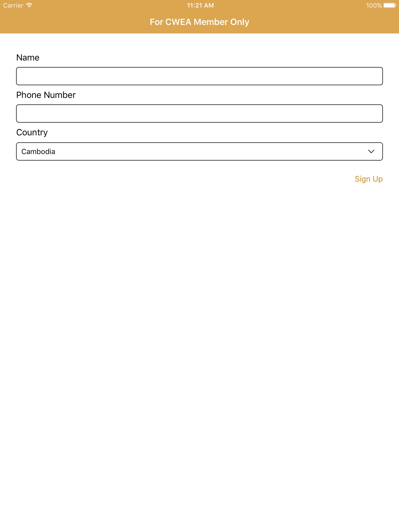The width and height of the screenshot is (399, 532).
Task: Click the 100% battery percentage
Action: [x=374, y=5]
